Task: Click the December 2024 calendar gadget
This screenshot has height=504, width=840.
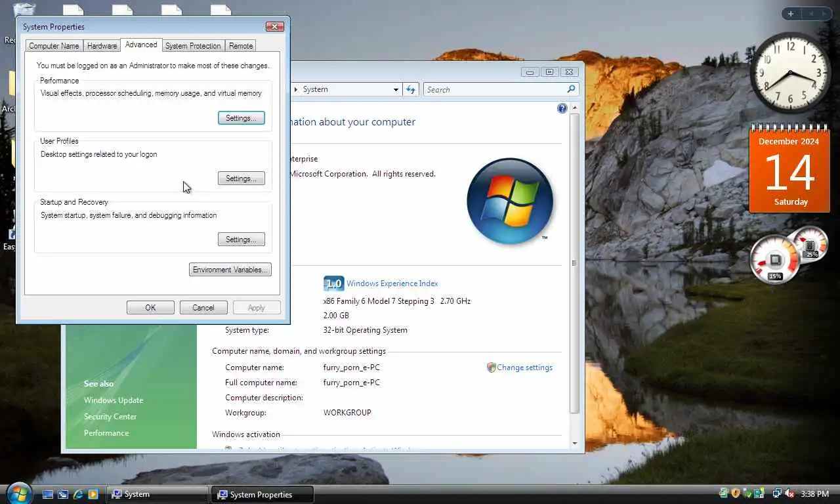Action: tap(789, 169)
